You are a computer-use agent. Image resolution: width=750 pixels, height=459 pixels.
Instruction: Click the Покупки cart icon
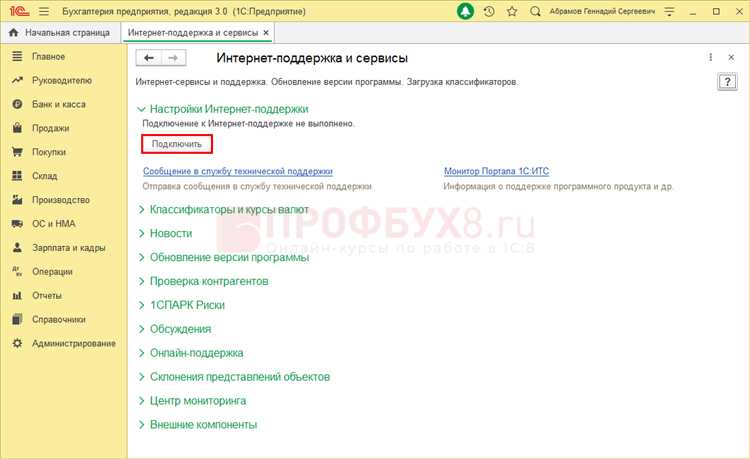click(17, 152)
